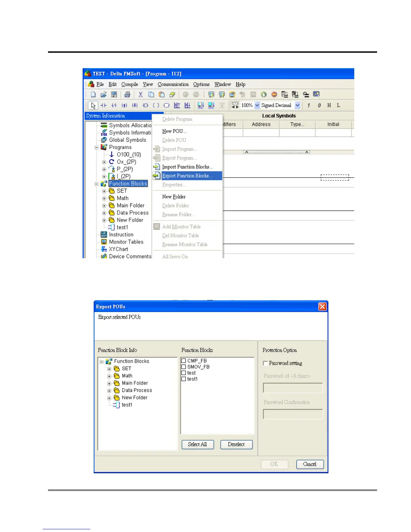Click the Deselect button
The image size is (411, 532).
(236, 444)
